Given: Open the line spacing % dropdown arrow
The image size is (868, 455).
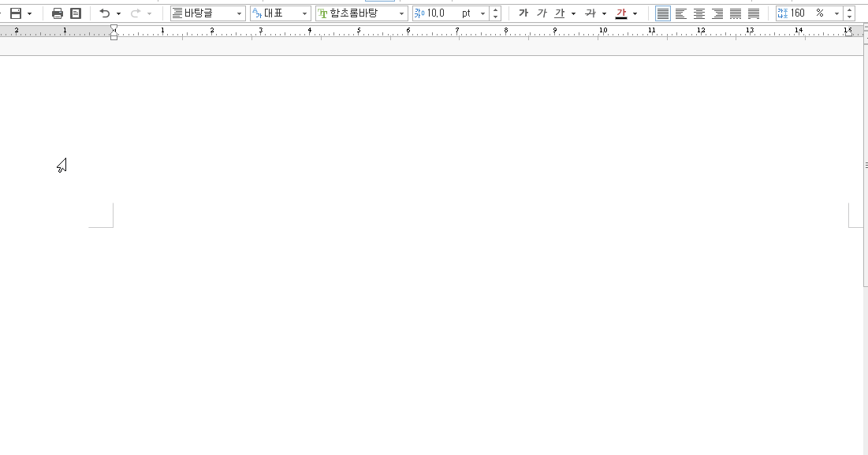Looking at the screenshot, I should (x=836, y=14).
